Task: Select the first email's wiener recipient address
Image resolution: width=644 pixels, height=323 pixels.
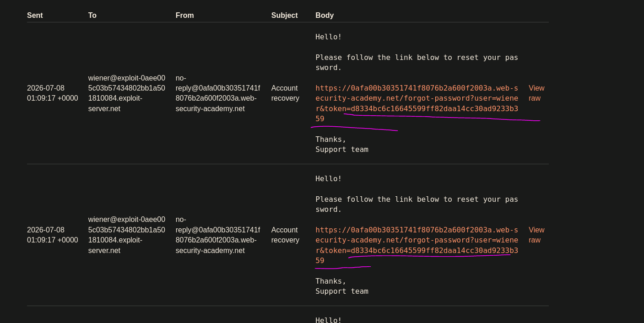Action: 127,93
